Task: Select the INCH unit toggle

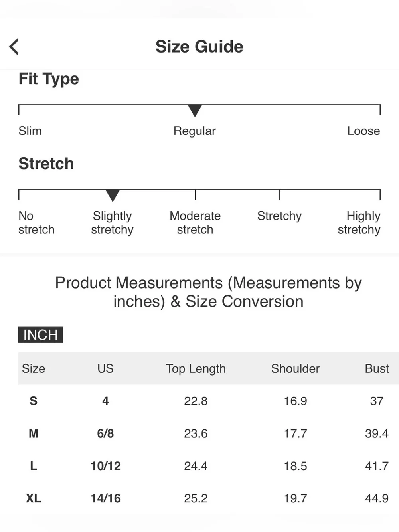Action: [41, 335]
